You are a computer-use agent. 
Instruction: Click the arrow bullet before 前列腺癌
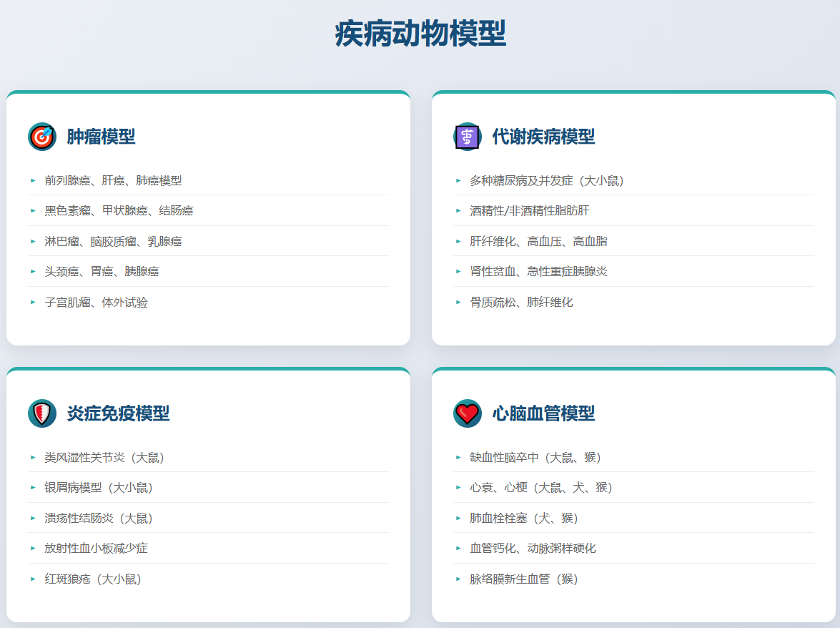33,180
